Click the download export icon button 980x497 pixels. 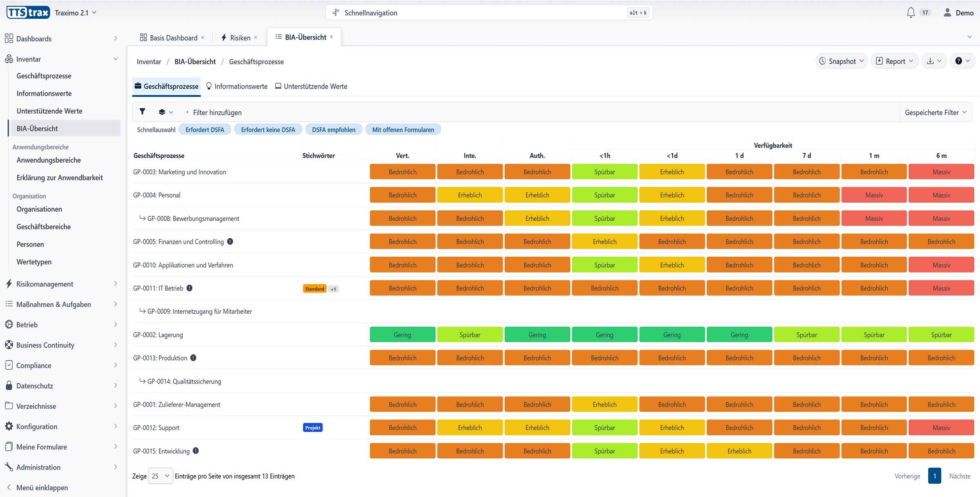click(934, 61)
